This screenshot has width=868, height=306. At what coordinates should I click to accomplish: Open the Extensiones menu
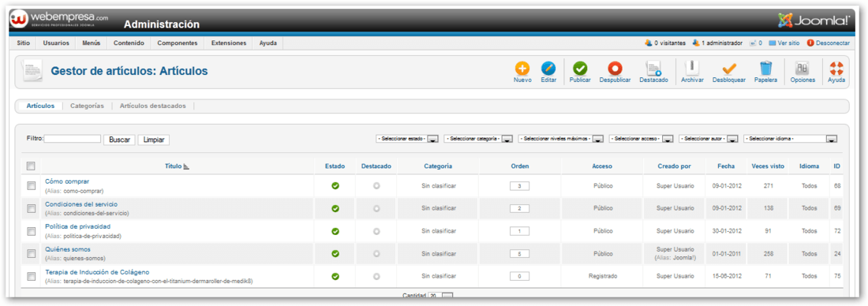click(229, 43)
